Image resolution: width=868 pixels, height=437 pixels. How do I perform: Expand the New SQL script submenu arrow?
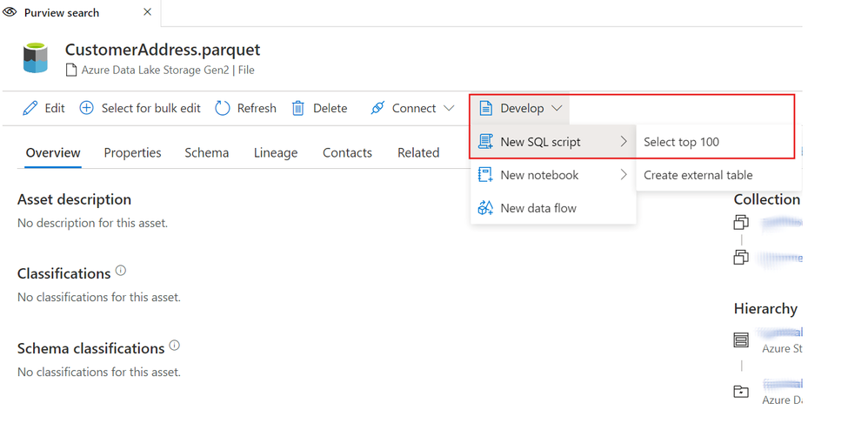pos(624,141)
